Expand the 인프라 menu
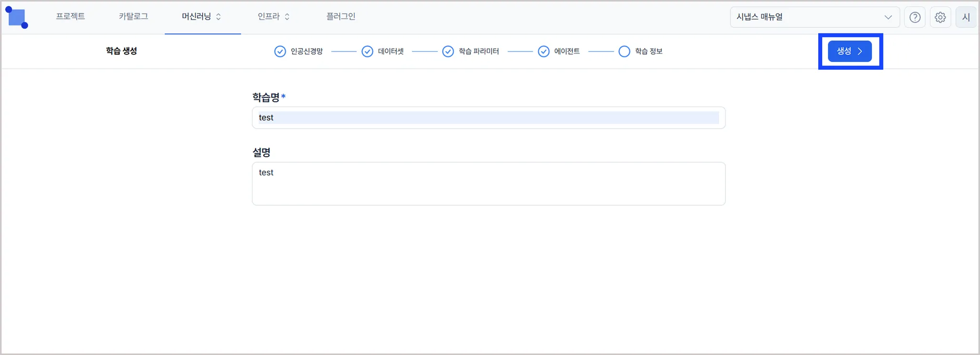 coord(274,17)
